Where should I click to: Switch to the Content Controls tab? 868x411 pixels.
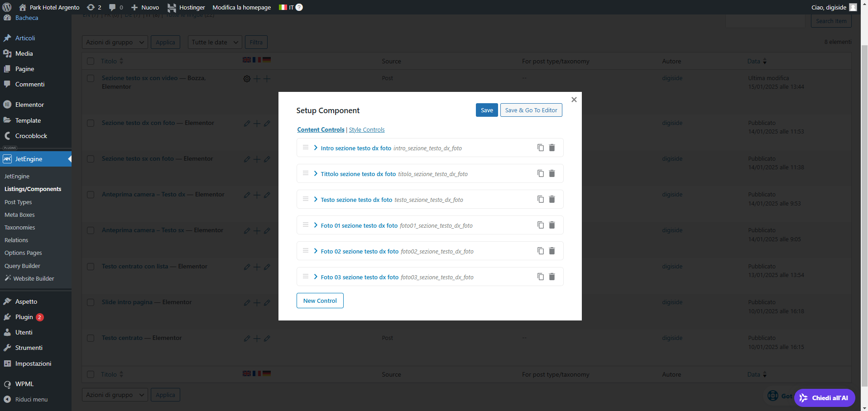coord(321,129)
